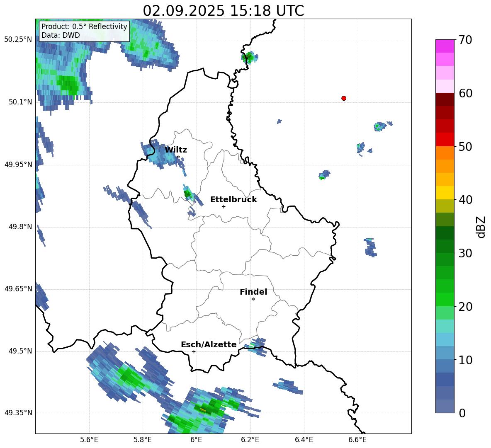Click the 49.8°N latitude label
The height and width of the screenshot is (448, 491).
click(21, 227)
